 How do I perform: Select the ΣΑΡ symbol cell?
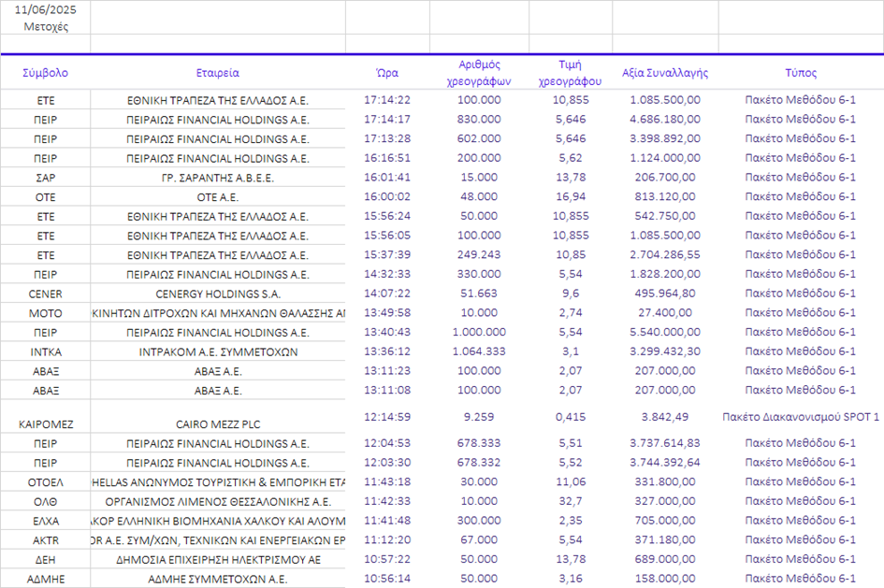pyautogui.click(x=46, y=178)
